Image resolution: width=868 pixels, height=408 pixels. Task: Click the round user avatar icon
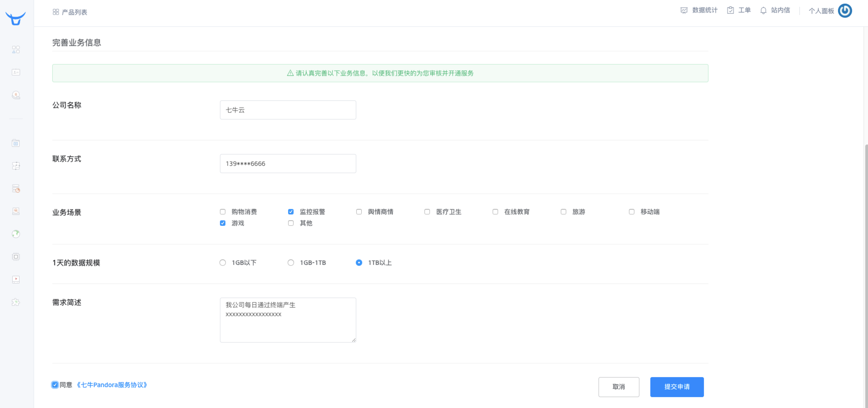[x=845, y=10]
